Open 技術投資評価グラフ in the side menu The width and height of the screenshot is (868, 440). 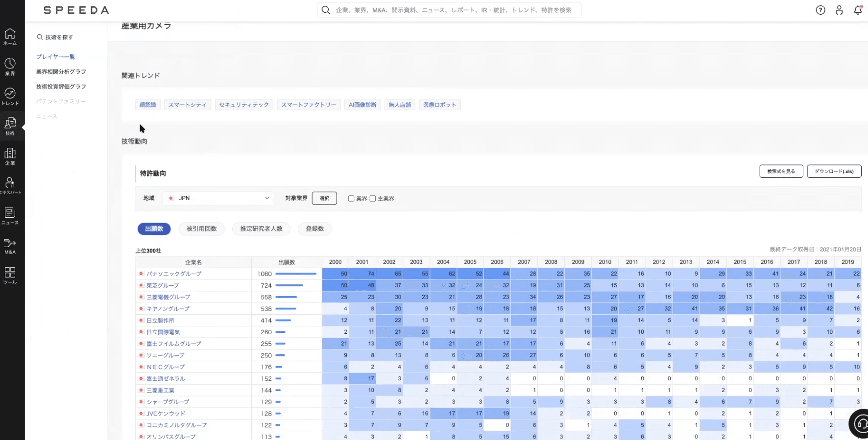click(x=61, y=87)
